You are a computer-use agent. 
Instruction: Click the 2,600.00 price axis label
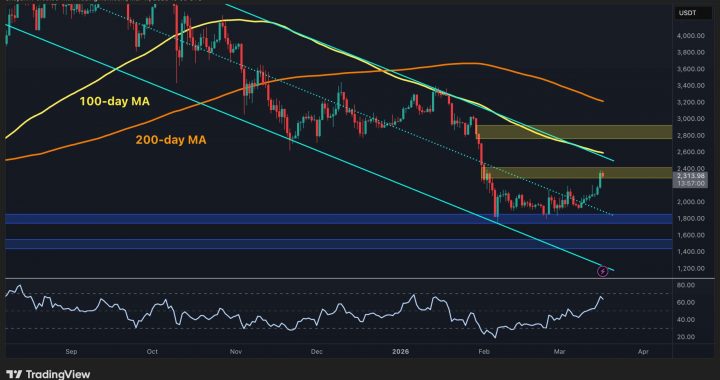point(692,152)
